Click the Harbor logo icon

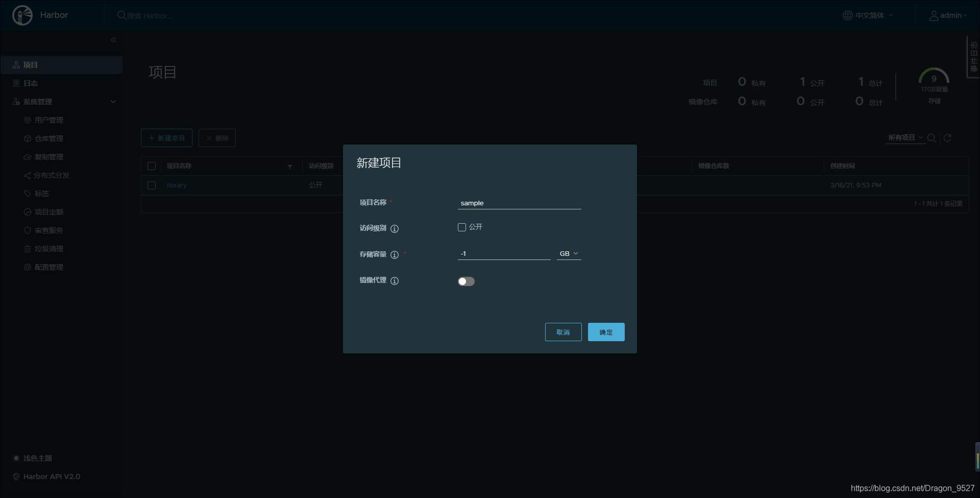point(22,15)
